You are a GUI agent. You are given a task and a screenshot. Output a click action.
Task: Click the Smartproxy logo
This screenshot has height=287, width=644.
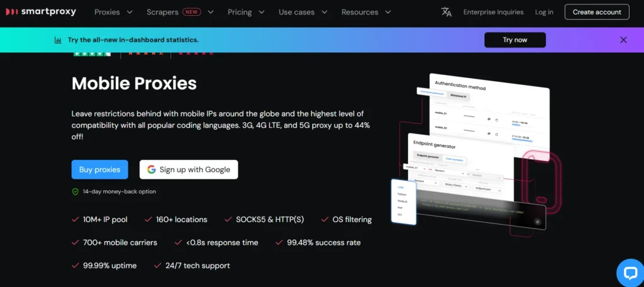[41, 12]
